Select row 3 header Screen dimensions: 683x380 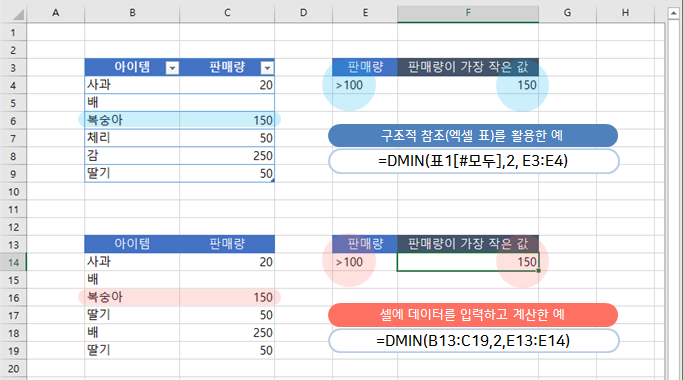(x=13, y=68)
